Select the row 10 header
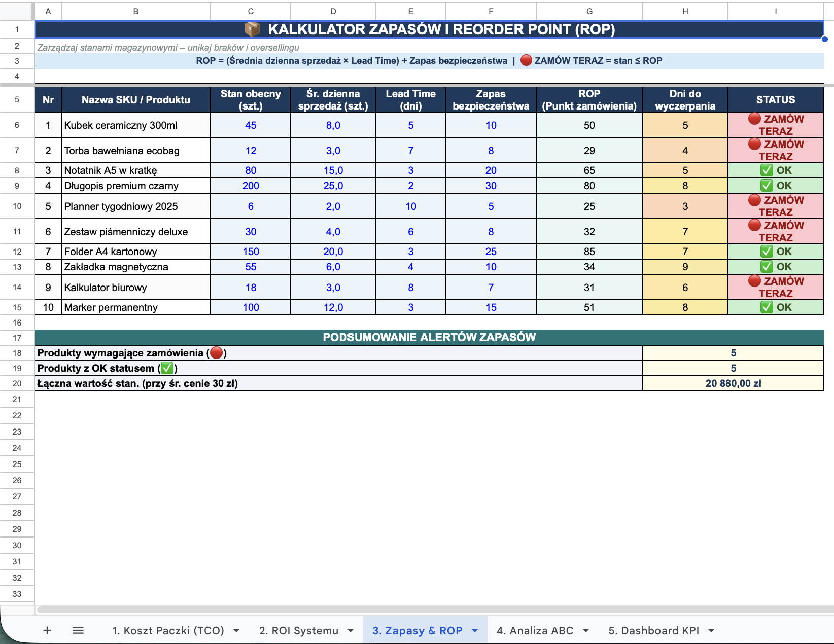 click(x=17, y=206)
